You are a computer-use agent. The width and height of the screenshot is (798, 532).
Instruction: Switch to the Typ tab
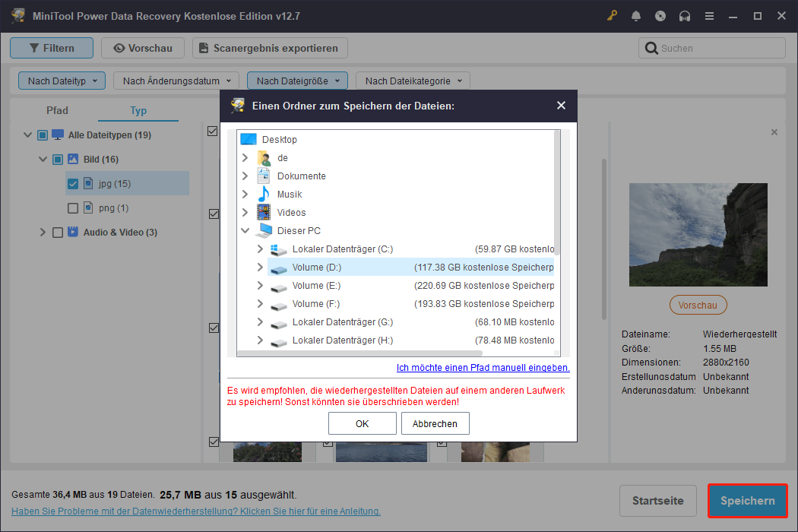click(138, 110)
